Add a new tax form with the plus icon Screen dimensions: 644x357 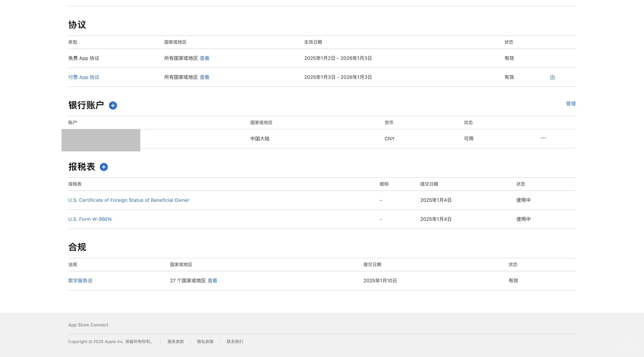[x=104, y=167]
